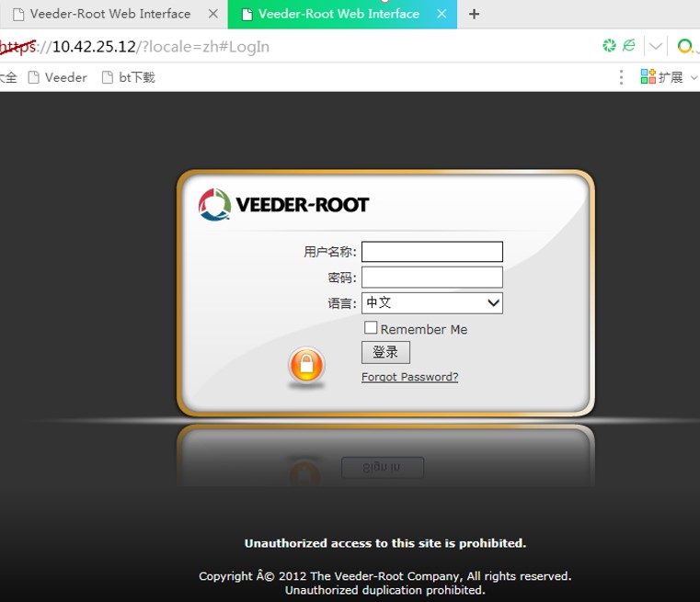The height and width of the screenshot is (602, 700).
Task: Click the Veeder-Root logo
Action: tap(283, 204)
